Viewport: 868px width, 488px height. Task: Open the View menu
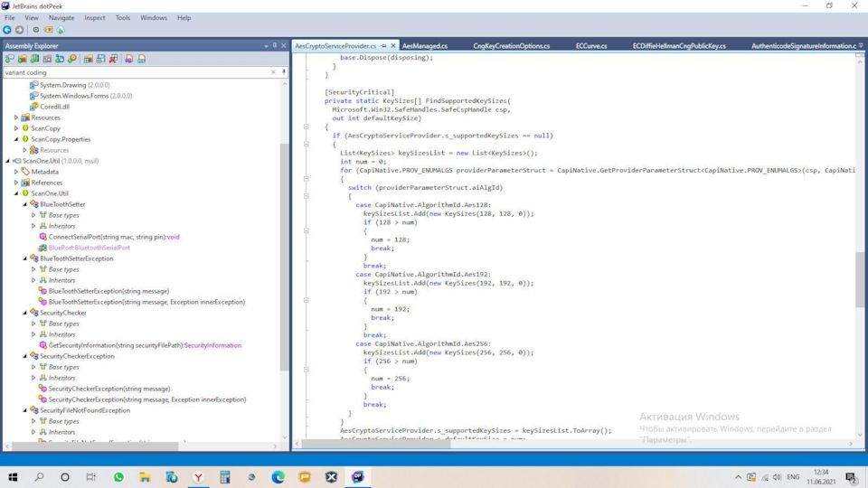click(32, 18)
